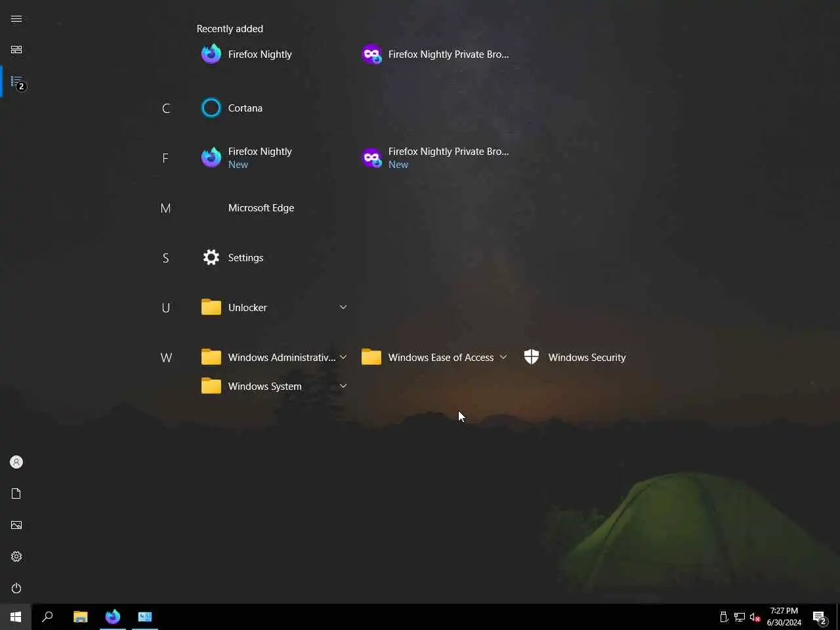
Task: Open Firefox Nightly Private Browsing in F group
Action: 435,158
